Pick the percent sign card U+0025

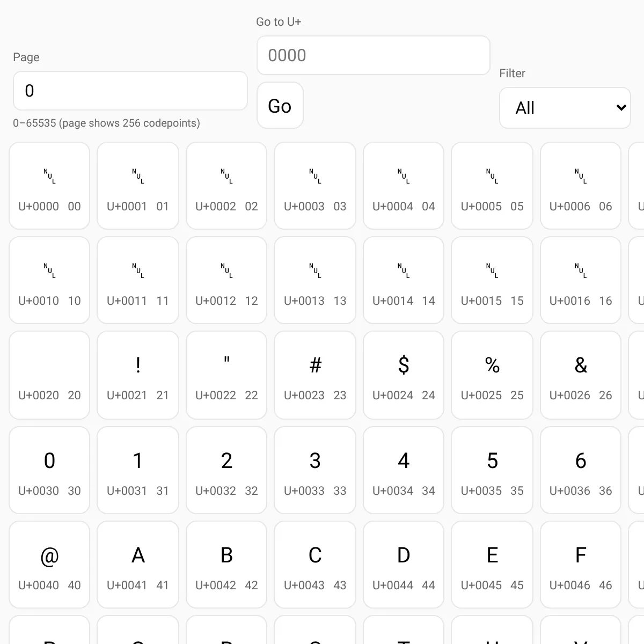tap(492, 375)
